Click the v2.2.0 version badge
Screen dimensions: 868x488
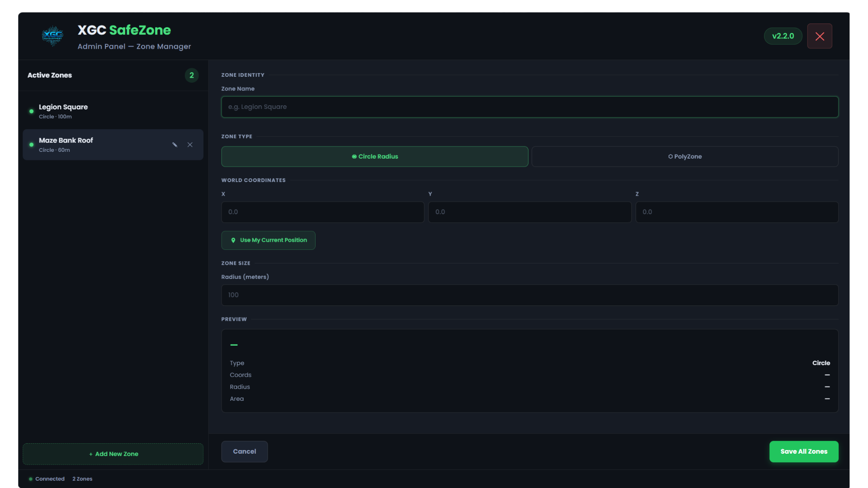(783, 36)
